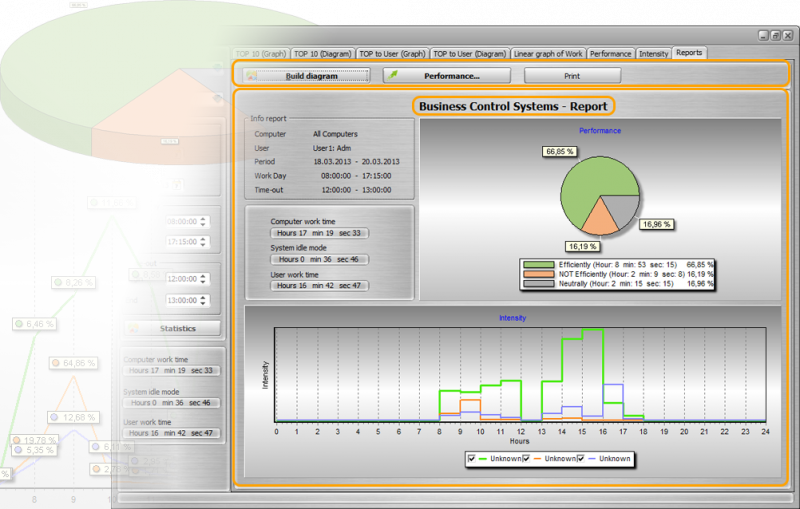This screenshot has width=800, height=509.
Task: Switch to the TOP 10 (Diagram) tab
Action: click(322, 54)
